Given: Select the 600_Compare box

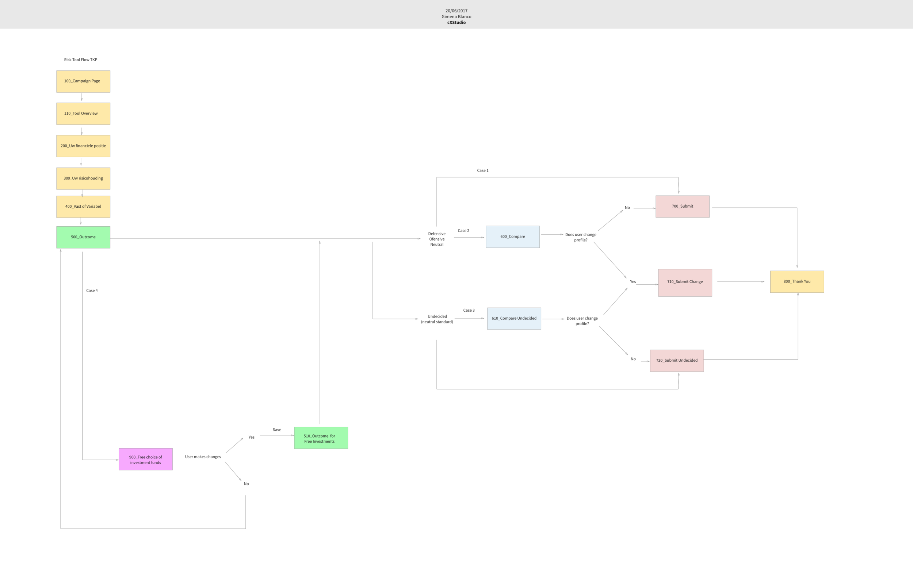Looking at the screenshot, I should click(x=513, y=237).
